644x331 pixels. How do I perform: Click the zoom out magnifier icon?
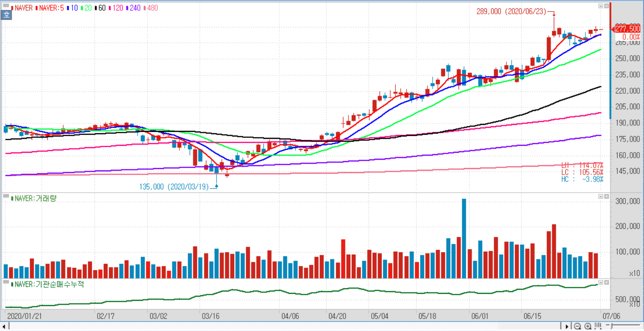[577, 326]
